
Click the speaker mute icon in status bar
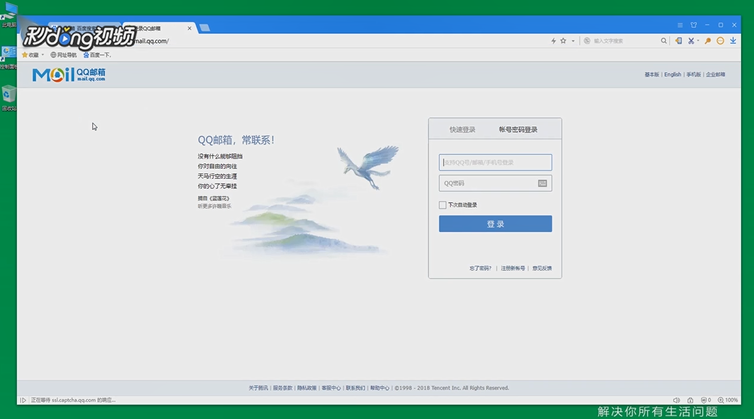click(676, 400)
